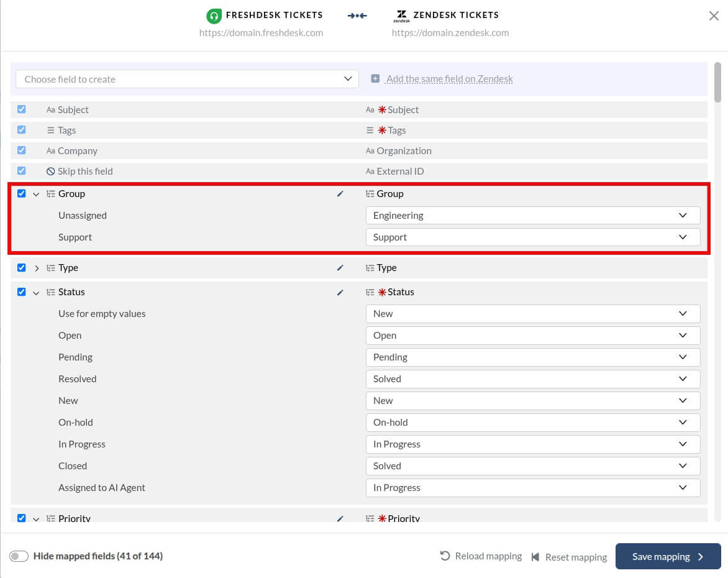
Task: Collapse the Priority field section
Action: click(x=36, y=519)
